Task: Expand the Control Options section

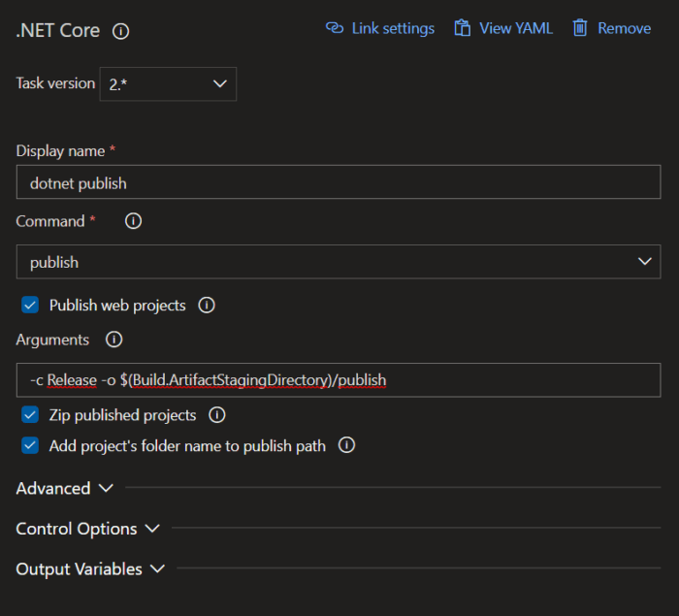Action: pyautogui.click(x=87, y=529)
